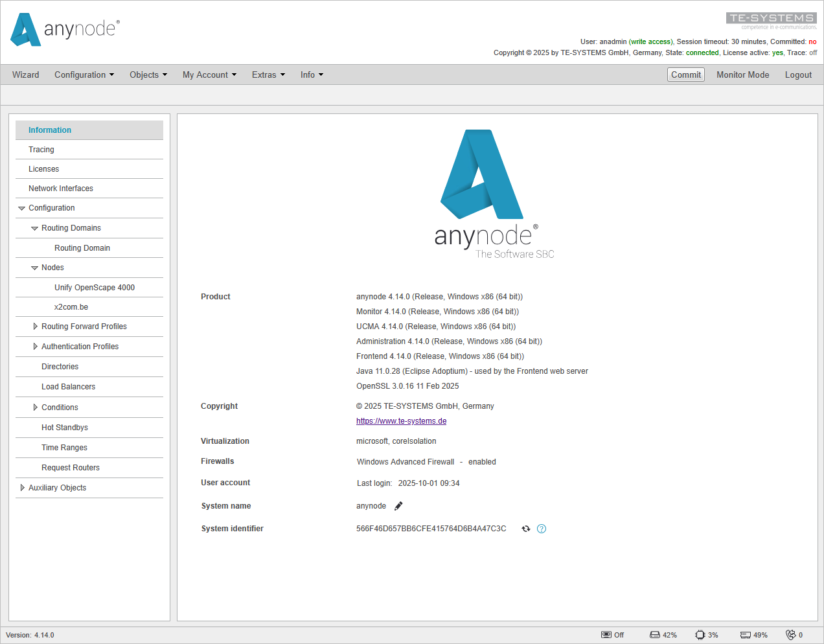Viewport: 824px width, 644px height.
Task: Expand the Conditions branch
Action: 36,407
